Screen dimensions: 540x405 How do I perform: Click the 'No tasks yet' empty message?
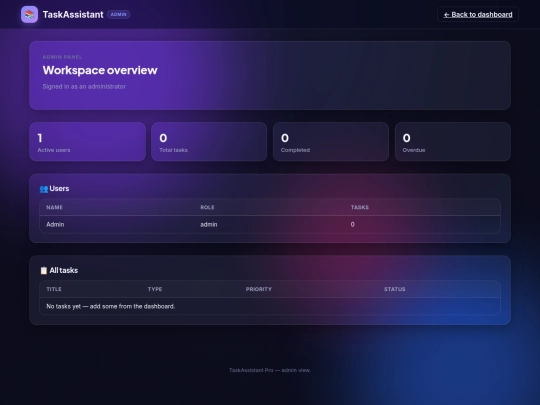coord(111,306)
